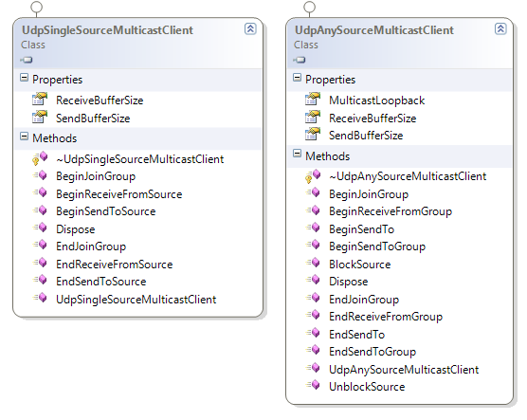Select EndJoinGroup in UdpAnySourceMulticastClient

click(x=364, y=300)
